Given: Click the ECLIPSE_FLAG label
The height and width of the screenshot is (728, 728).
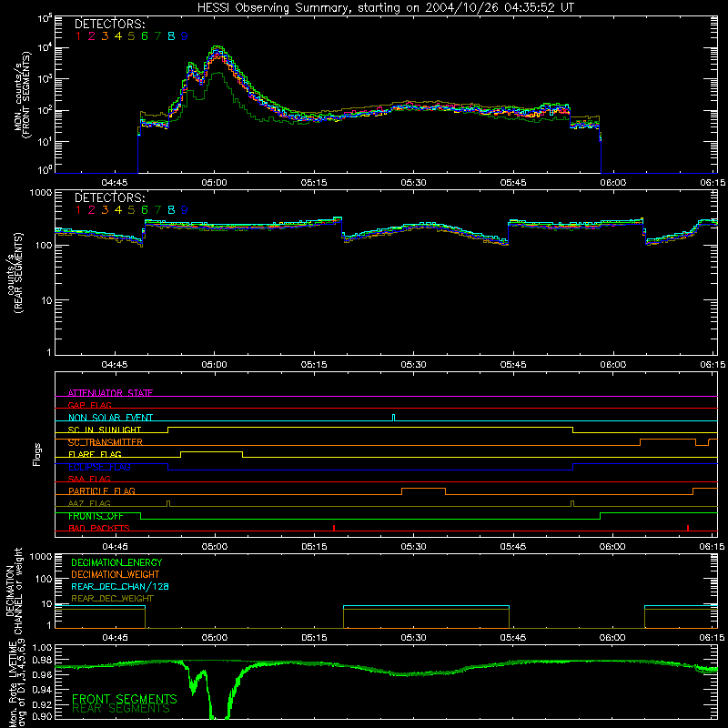Looking at the screenshot, I should coord(99,467).
